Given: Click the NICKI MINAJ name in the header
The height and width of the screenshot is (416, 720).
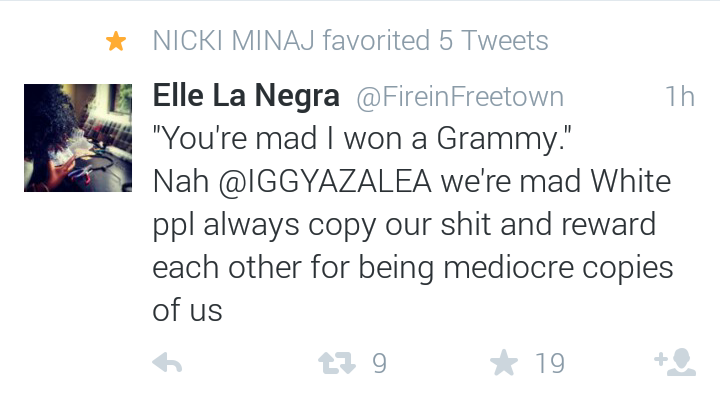Looking at the screenshot, I should tap(234, 40).
